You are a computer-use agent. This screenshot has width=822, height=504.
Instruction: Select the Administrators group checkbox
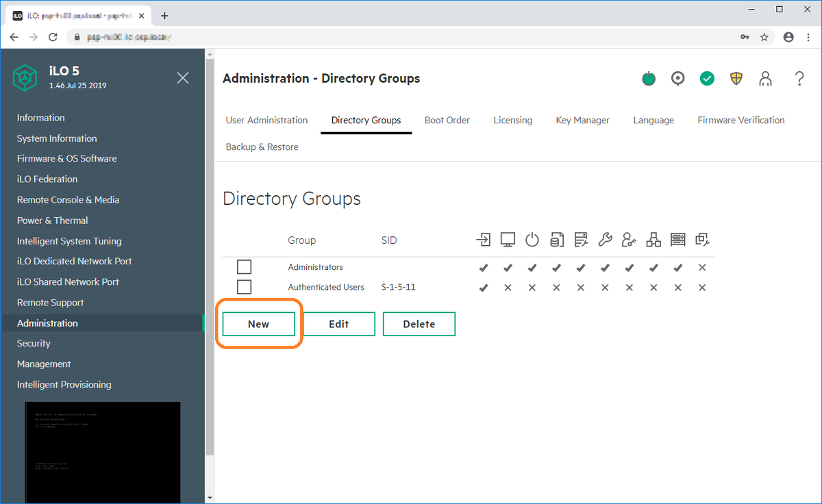point(244,267)
